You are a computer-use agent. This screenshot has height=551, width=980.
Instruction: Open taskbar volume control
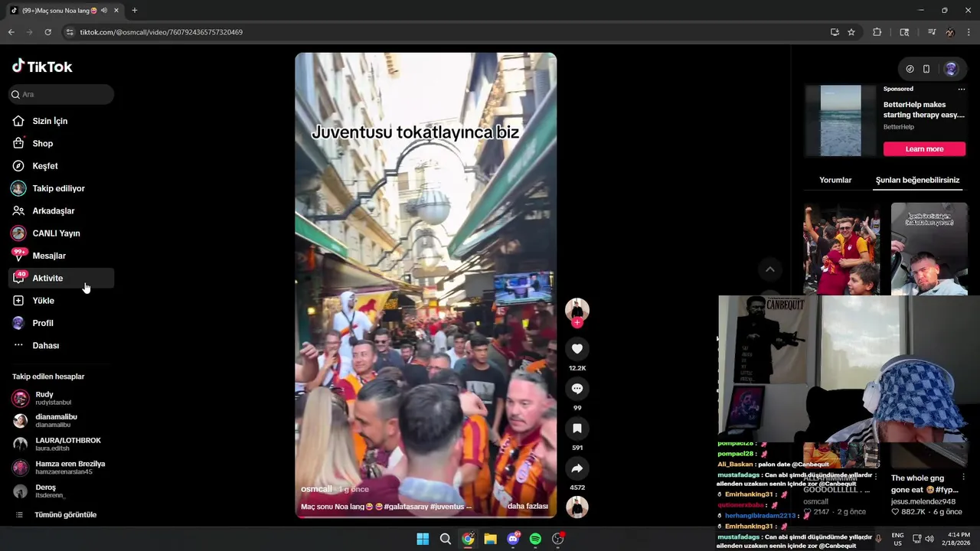(929, 539)
